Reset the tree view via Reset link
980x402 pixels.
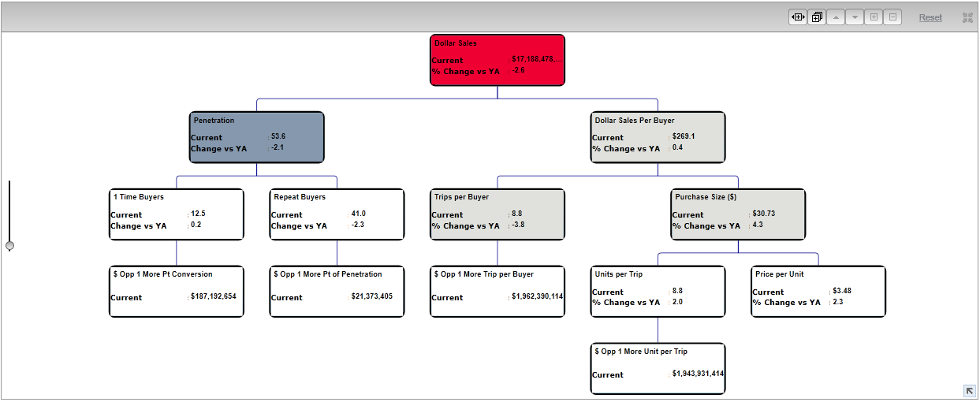tap(930, 17)
